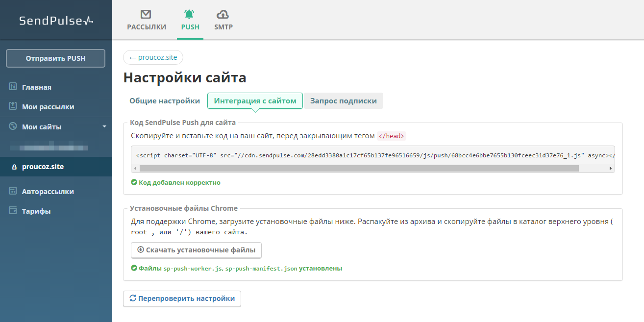Viewport: 644px width, 322px height.
Task: Click the code box left scroll arrow
Action: (135, 168)
